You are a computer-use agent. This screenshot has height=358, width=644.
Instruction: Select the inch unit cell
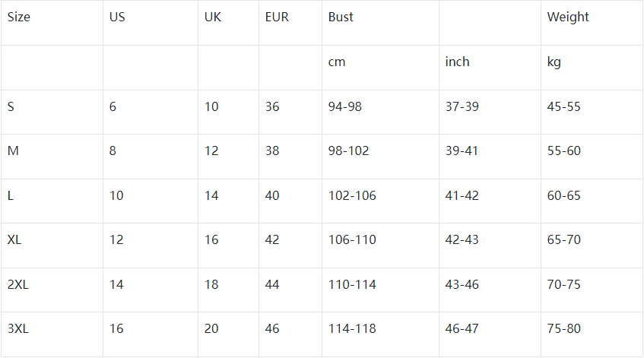tap(457, 62)
